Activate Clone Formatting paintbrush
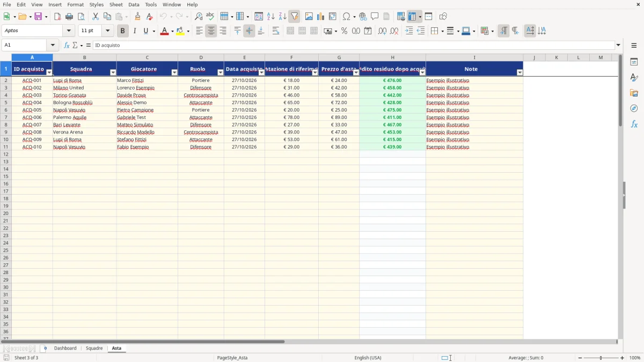 click(x=137, y=17)
